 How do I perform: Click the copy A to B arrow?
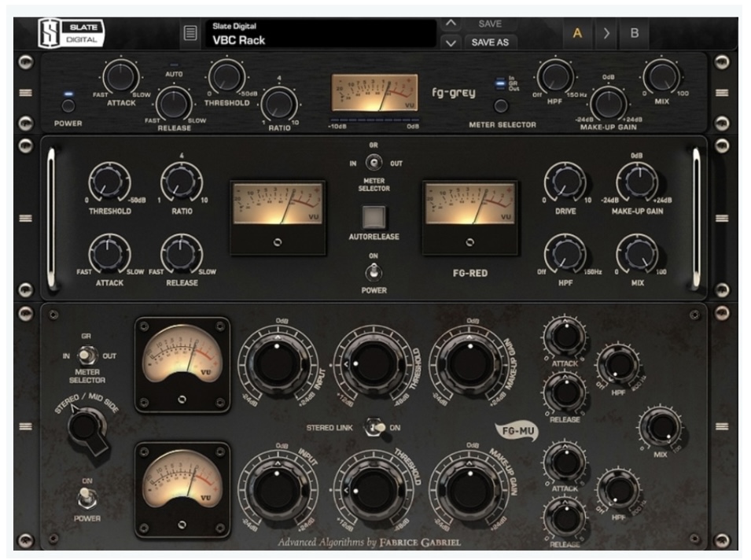pos(606,33)
